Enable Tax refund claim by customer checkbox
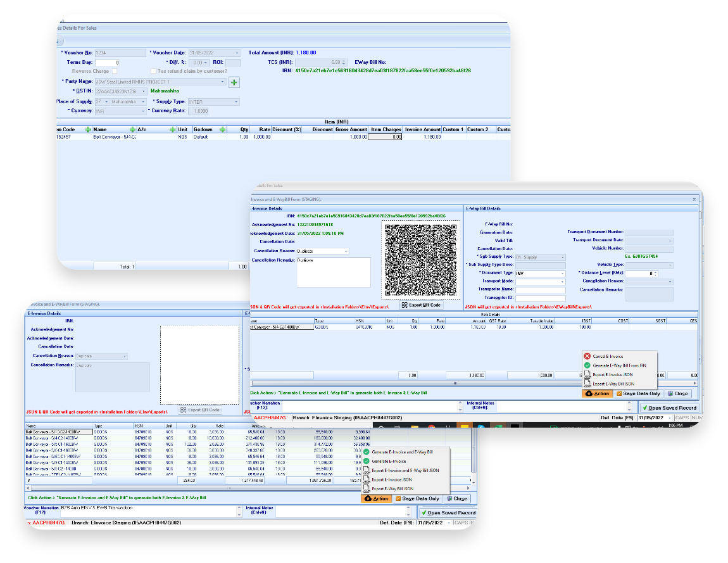Viewport: 728px width, 563px height. 153,71
